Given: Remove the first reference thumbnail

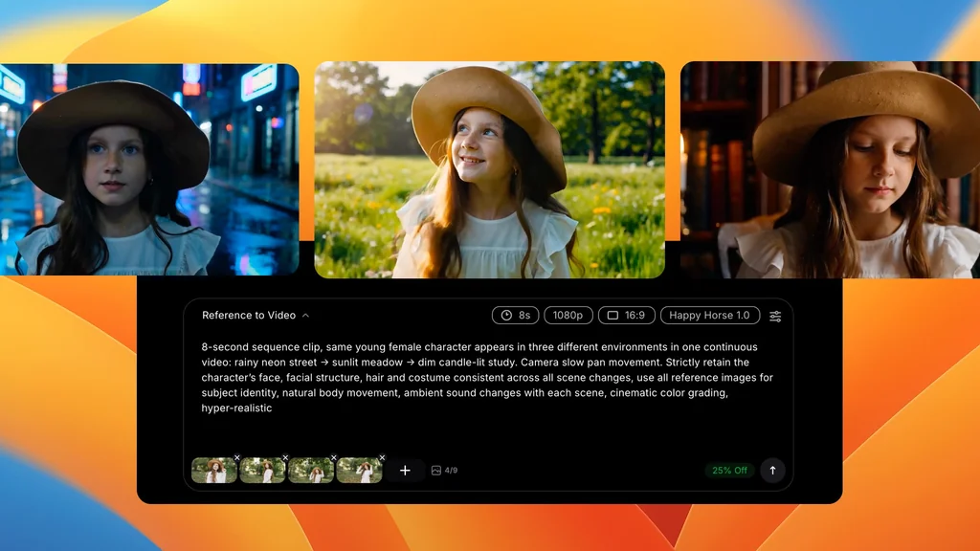Looking at the screenshot, I should 237,458.
